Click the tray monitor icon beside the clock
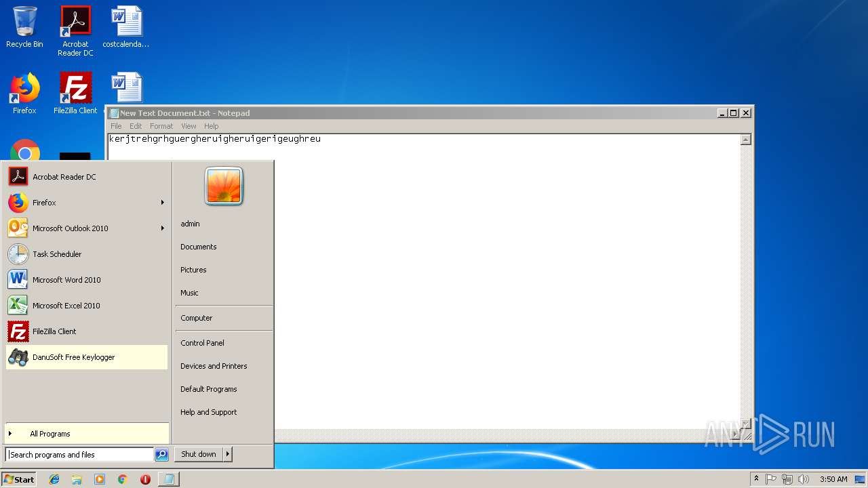The height and width of the screenshot is (488, 868). pos(859,479)
